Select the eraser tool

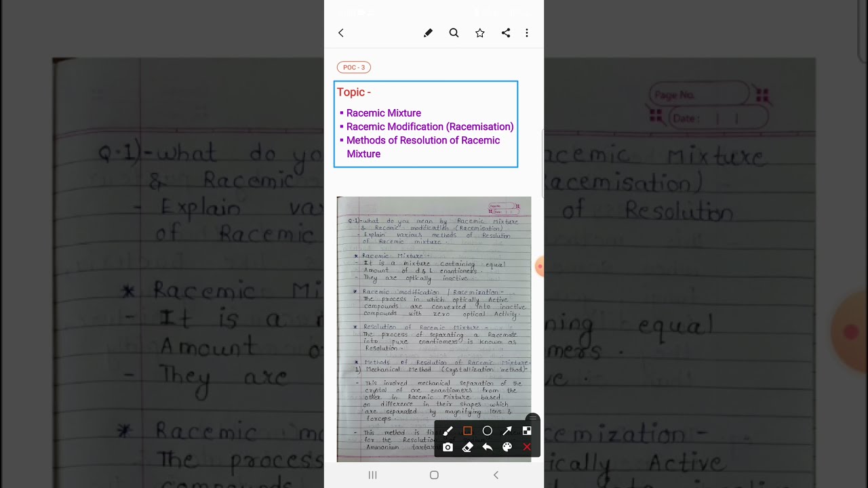tap(467, 447)
